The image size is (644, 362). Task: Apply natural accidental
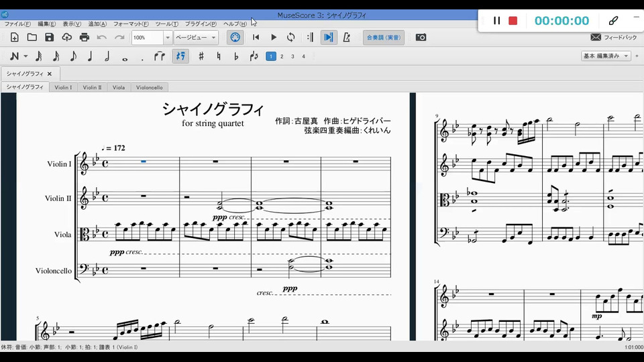tap(219, 56)
